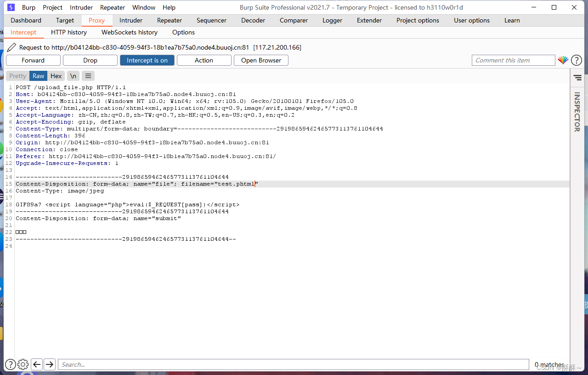Click the Accept-Encoding header line
The image size is (588, 375).
(71, 122)
